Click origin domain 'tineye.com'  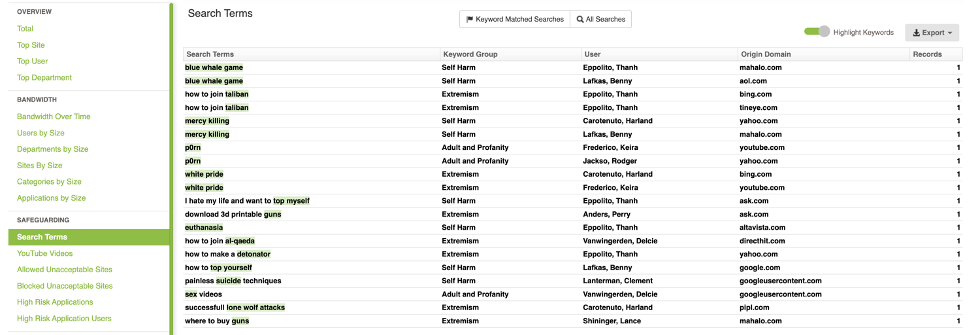tap(759, 108)
